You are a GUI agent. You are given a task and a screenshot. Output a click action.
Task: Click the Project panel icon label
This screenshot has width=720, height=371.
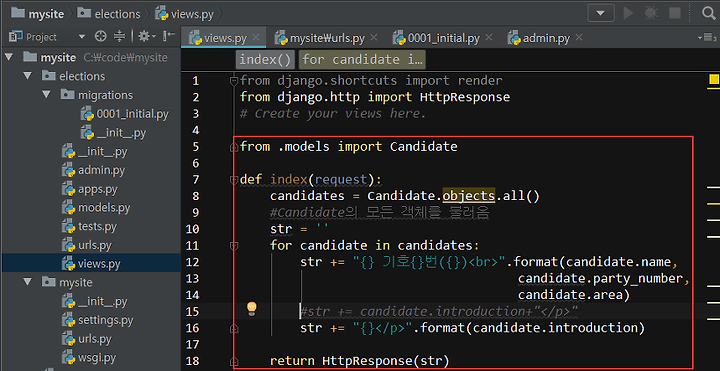click(x=33, y=37)
